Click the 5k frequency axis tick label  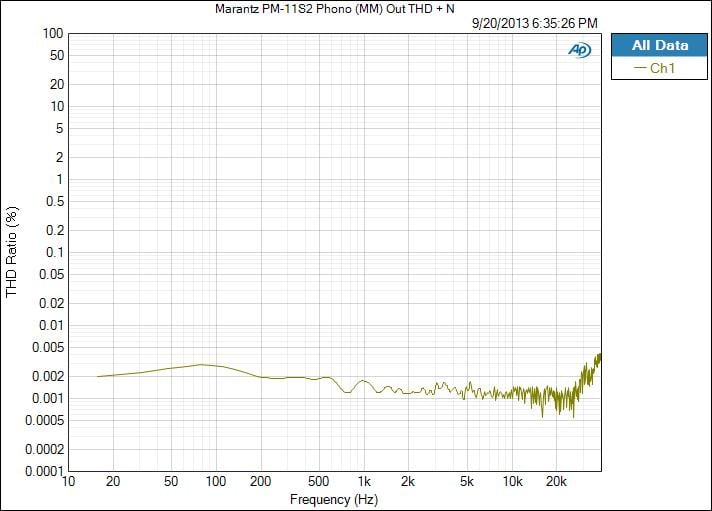467,482
